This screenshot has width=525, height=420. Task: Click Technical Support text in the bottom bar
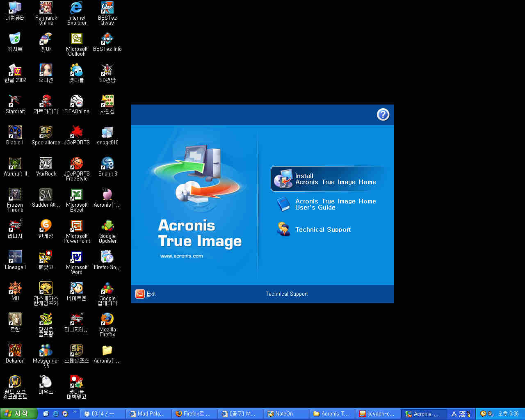coord(286,294)
